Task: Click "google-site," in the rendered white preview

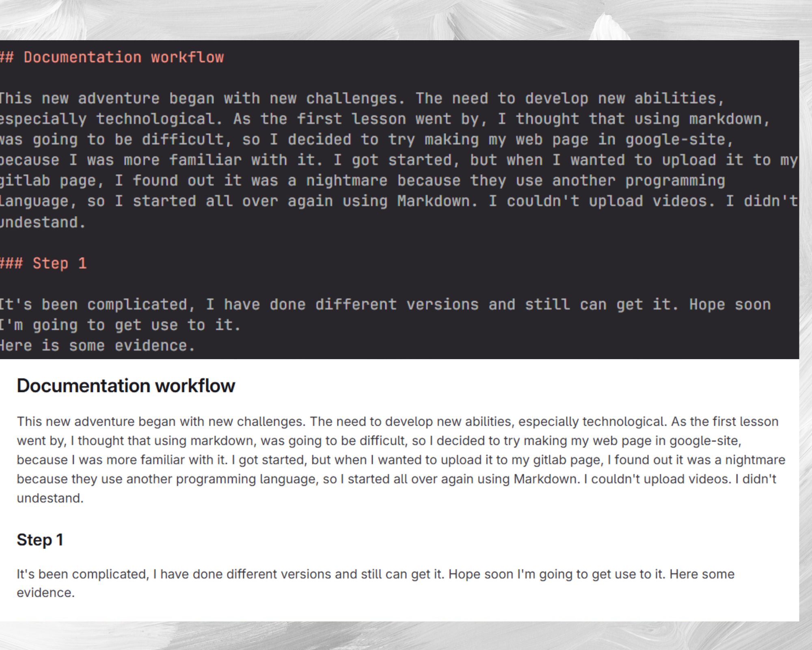Action: pyautogui.click(x=705, y=440)
